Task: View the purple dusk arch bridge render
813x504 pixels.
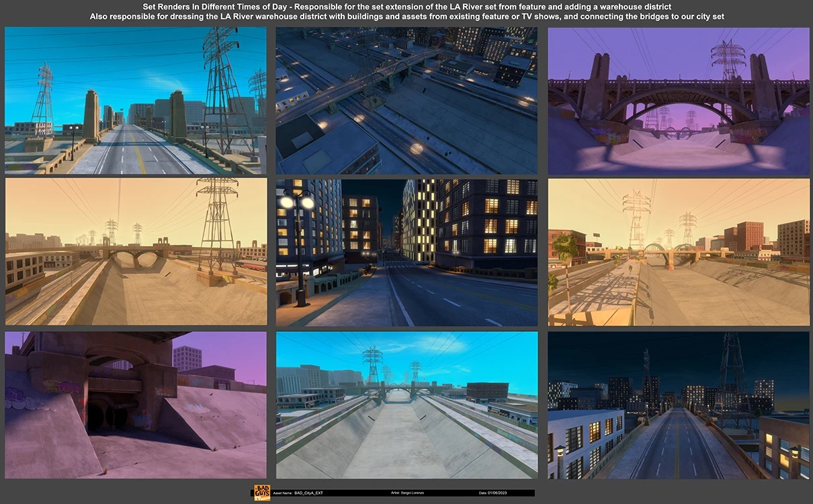Action: (x=679, y=101)
